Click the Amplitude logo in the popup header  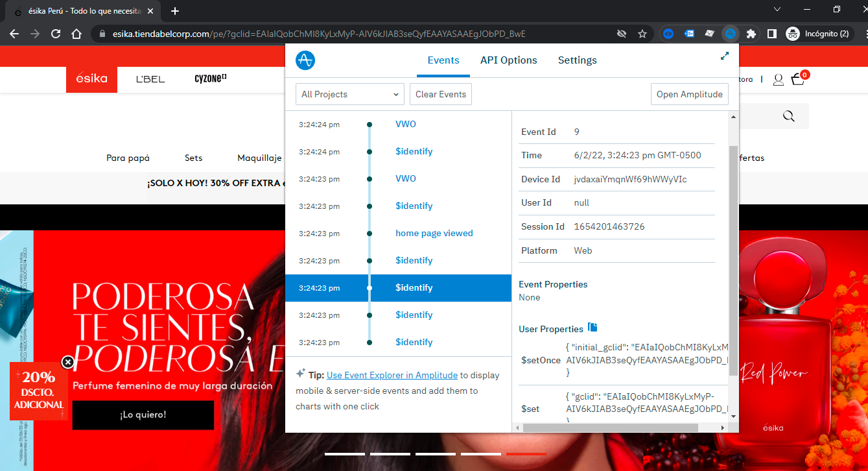[305, 60]
